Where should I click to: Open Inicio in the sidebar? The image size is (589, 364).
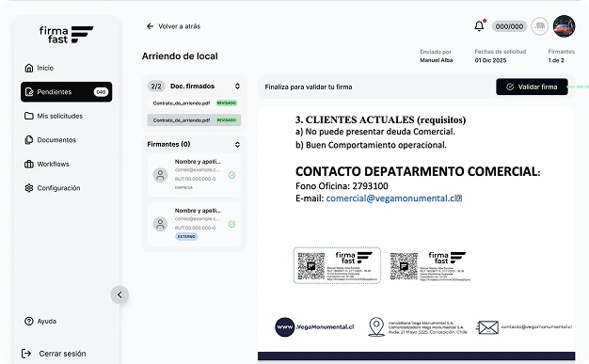click(66, 68)
